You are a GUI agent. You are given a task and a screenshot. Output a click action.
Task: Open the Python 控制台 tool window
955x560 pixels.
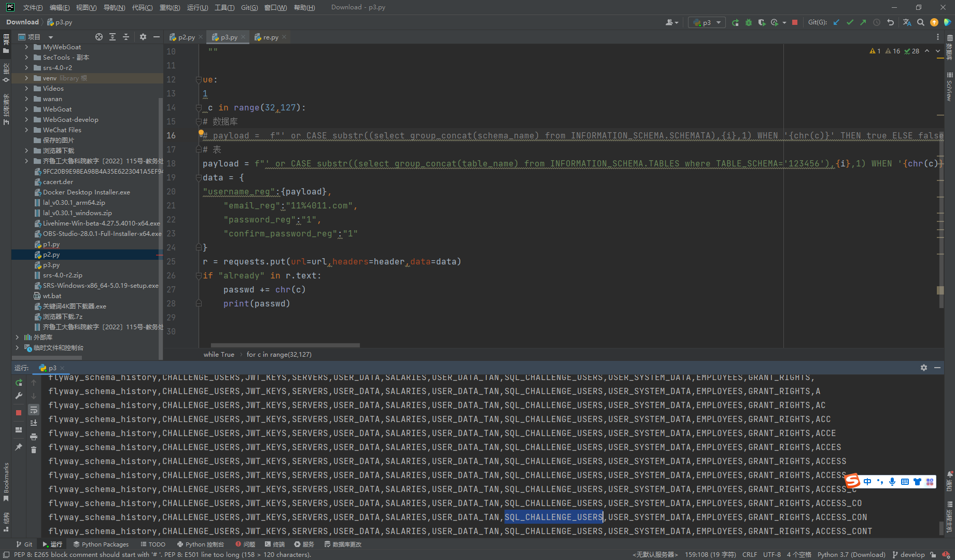201,544
